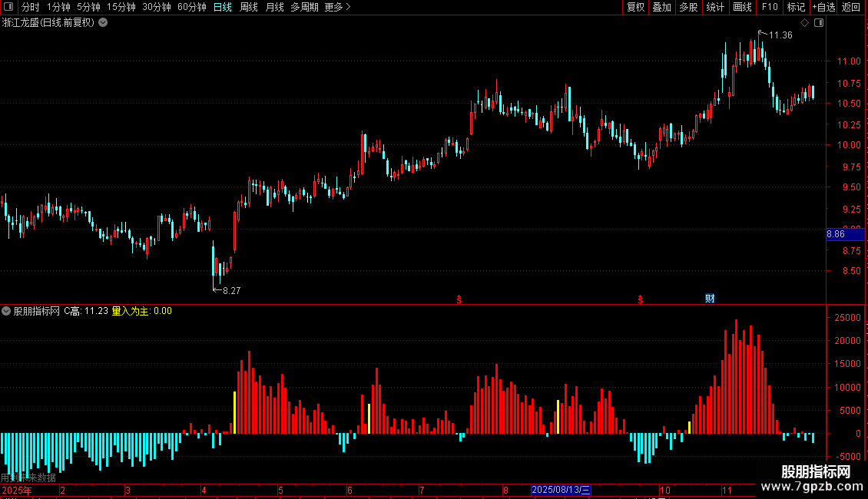
Task: Click the C高: 11.23 indicator value
Action: click(x=86, y=311)
